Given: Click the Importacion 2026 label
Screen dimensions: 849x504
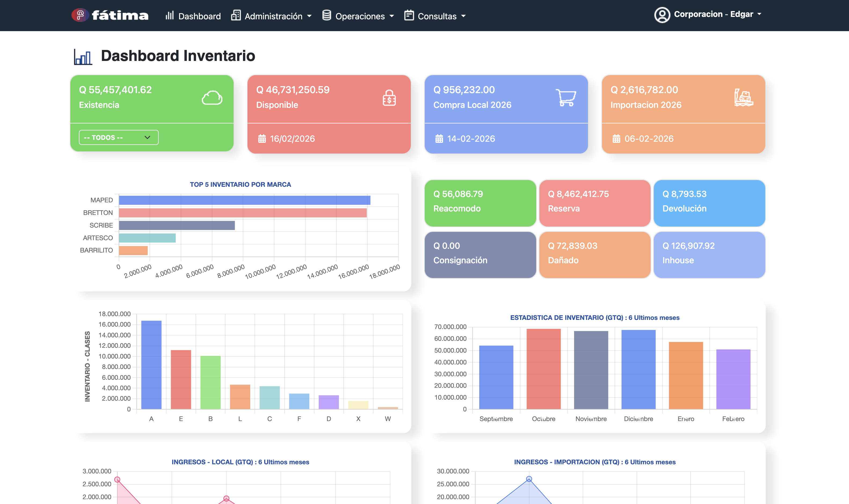Looking at the screenshot, I should coord(646,105).
